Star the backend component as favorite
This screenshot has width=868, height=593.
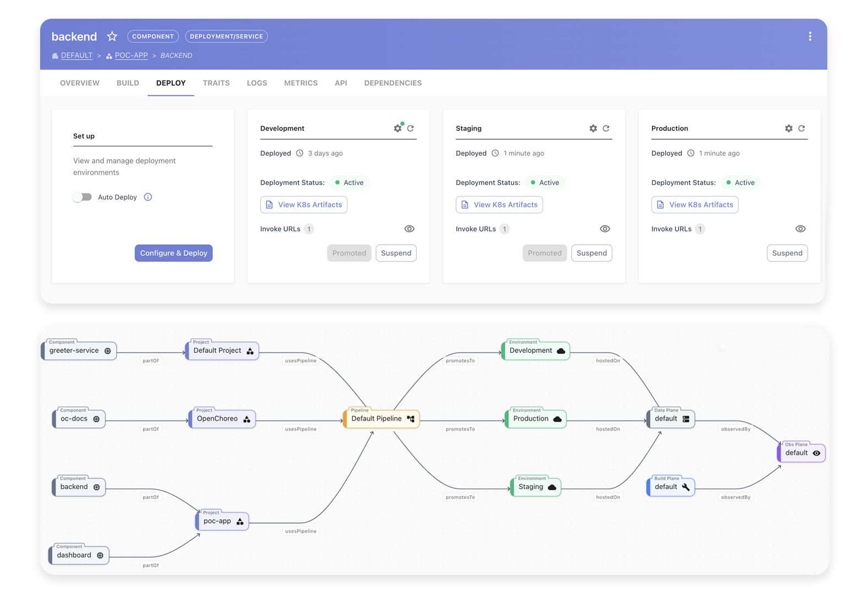point(112,36)
